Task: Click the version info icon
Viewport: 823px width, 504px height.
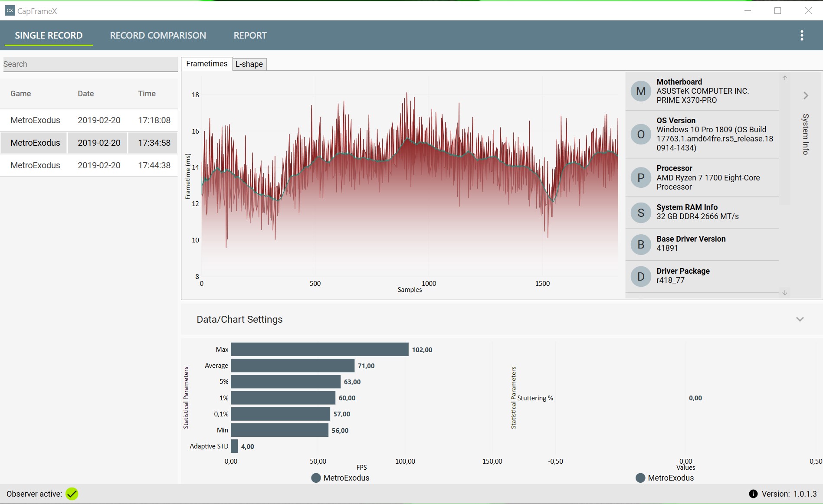Action: (x=753, y=494)
